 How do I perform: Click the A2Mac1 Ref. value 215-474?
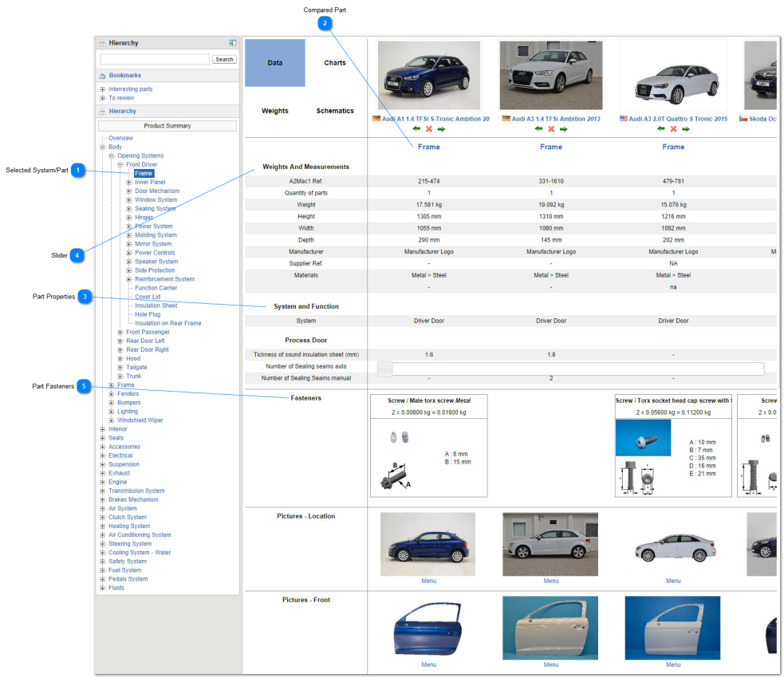point(429,182)
